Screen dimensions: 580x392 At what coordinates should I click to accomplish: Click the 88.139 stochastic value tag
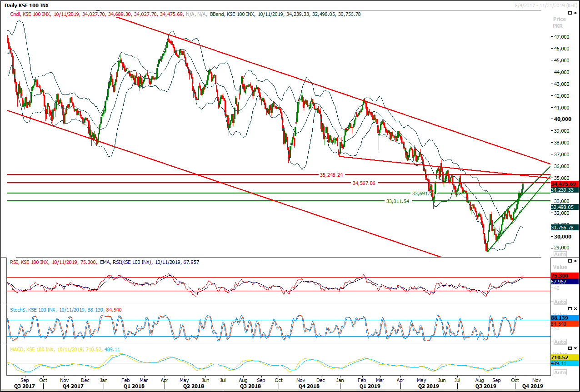coord(564,318)
